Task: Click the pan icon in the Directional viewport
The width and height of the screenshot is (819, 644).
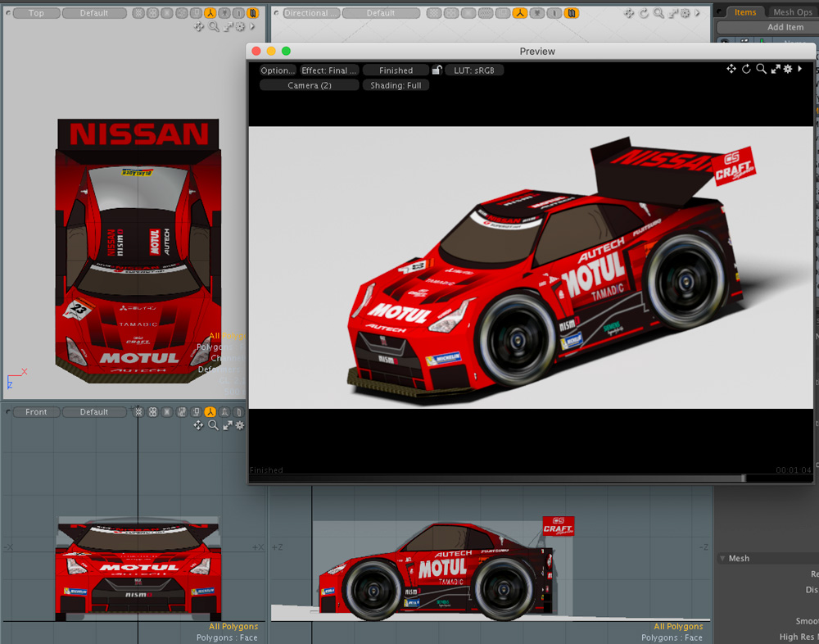Action: point(629,13)
